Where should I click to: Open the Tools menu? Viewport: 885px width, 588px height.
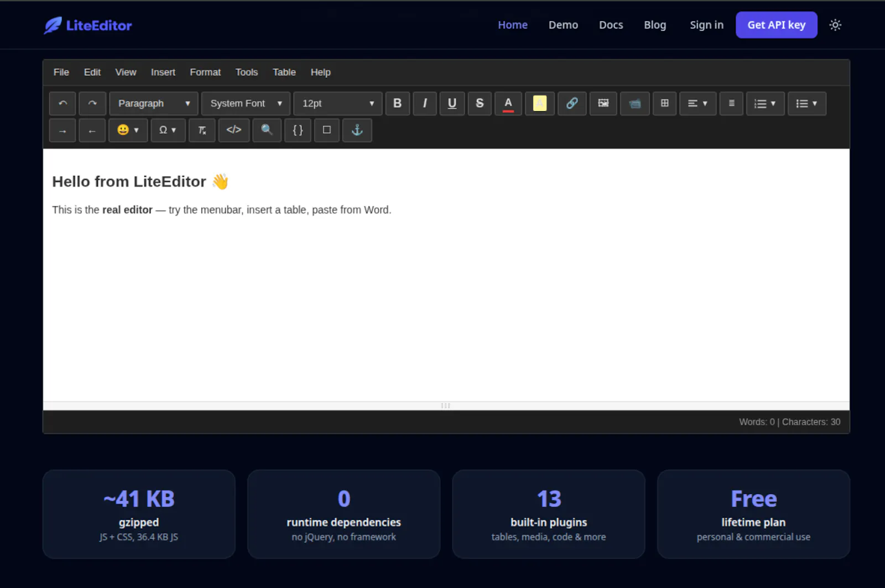click(247, 72)
